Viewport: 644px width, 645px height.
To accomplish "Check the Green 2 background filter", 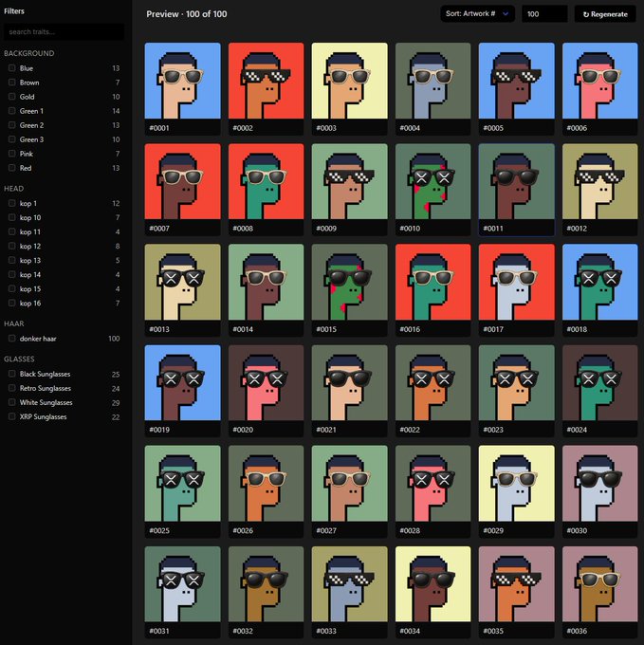I will (x=12, y=125).
